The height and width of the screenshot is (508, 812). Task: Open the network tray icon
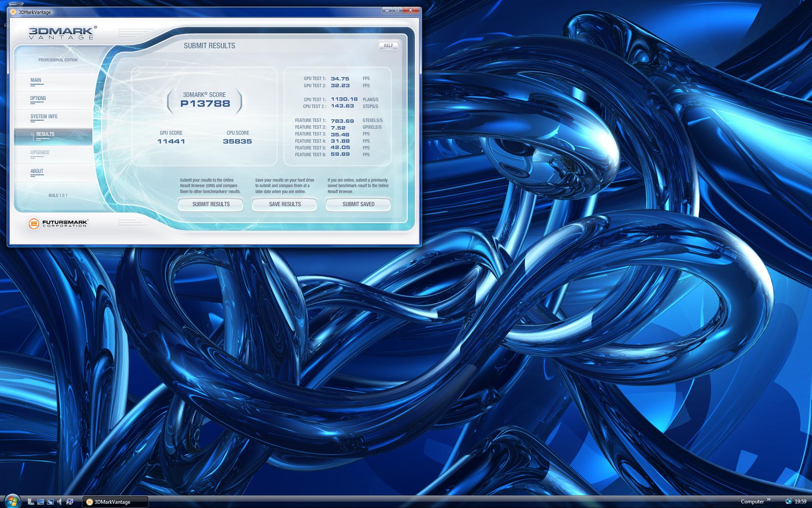(788, 502)
